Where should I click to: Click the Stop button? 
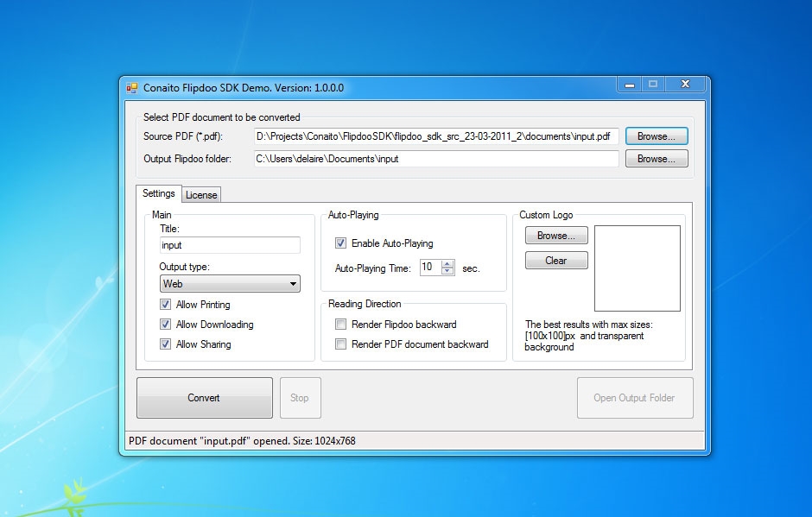pyautogui.click(x=301, y=397)
